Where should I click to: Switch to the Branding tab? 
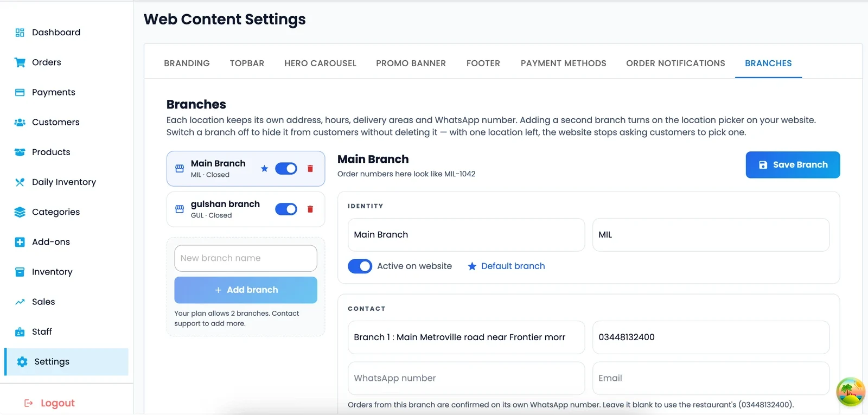coord(187,63)
